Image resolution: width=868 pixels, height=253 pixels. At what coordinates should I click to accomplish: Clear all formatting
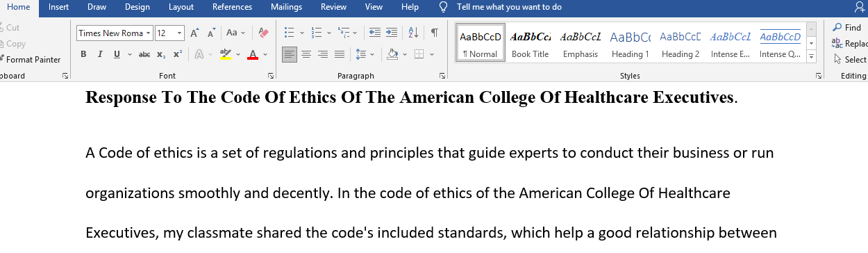coord(263,33)
